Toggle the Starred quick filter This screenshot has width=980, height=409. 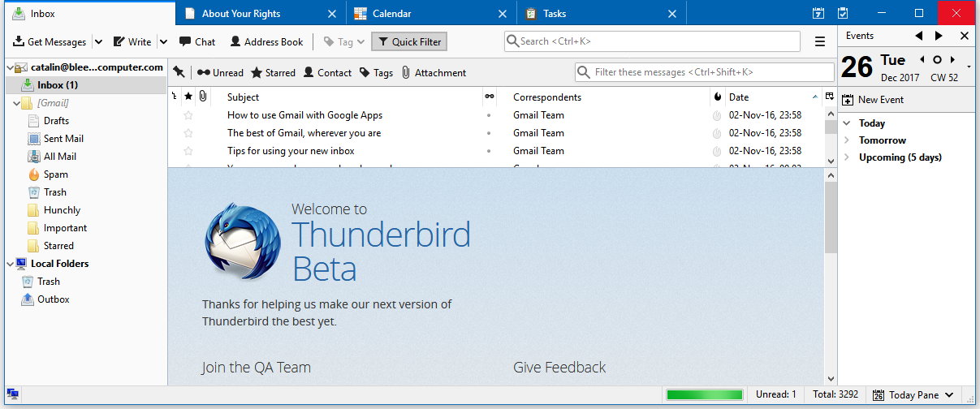(x=274, y=72)
